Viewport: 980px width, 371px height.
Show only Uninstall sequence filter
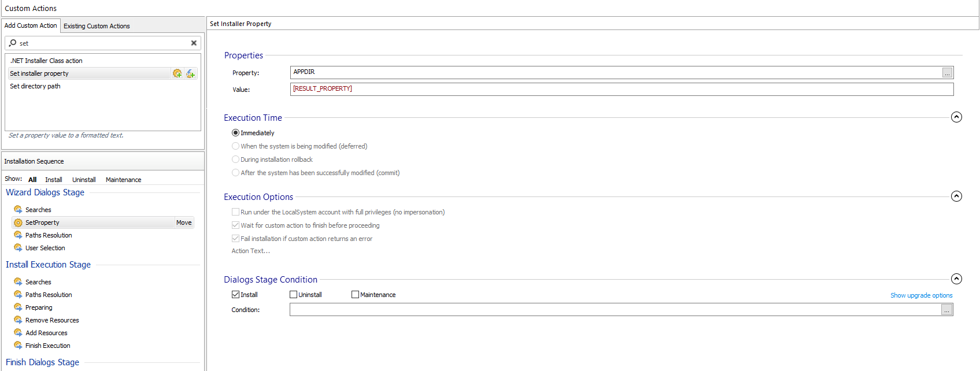84,180
